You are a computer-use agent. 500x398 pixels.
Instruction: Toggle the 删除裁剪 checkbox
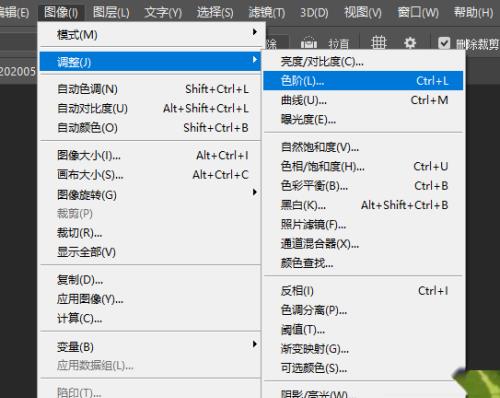(444, 43)
